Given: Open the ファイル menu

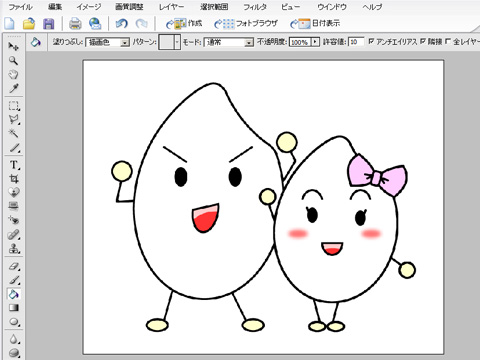Looking at the screenshot, I should click(x=21, y=7).
